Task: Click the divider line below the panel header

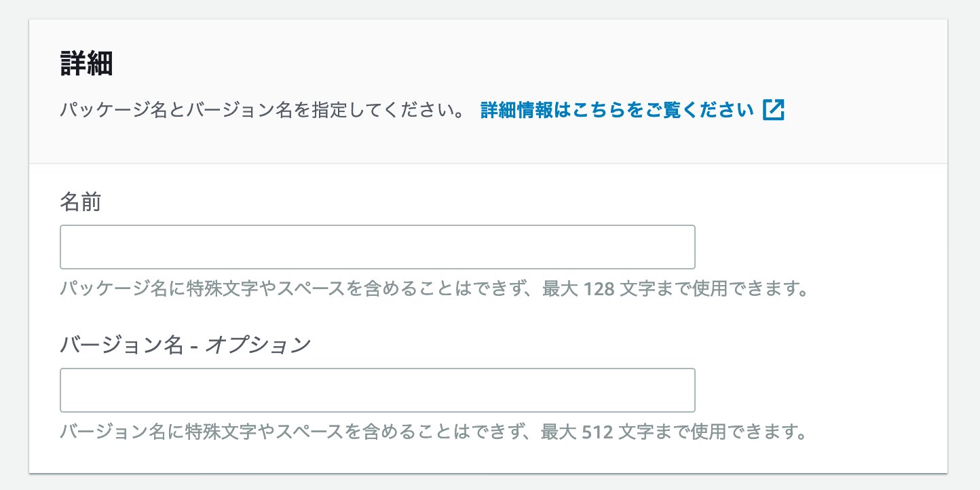Action: click(488, 164)
